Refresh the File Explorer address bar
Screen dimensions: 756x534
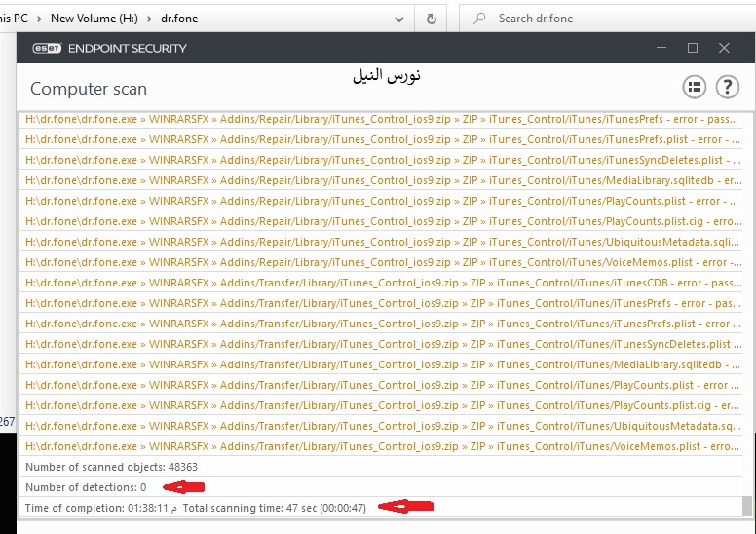(432, 18)
